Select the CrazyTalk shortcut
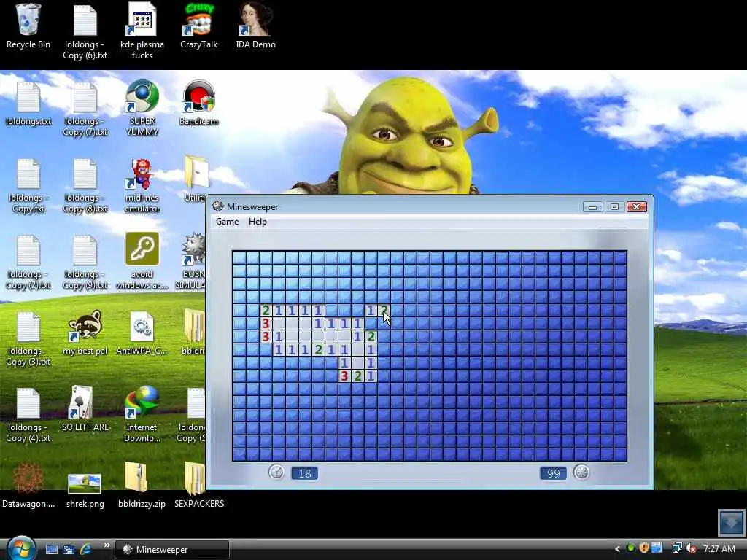 [x=198, y=26]
